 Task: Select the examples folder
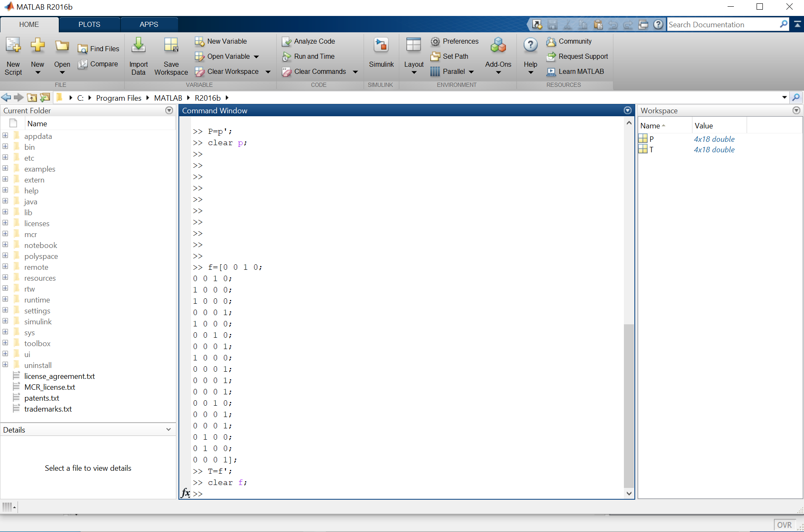(39, 169)
